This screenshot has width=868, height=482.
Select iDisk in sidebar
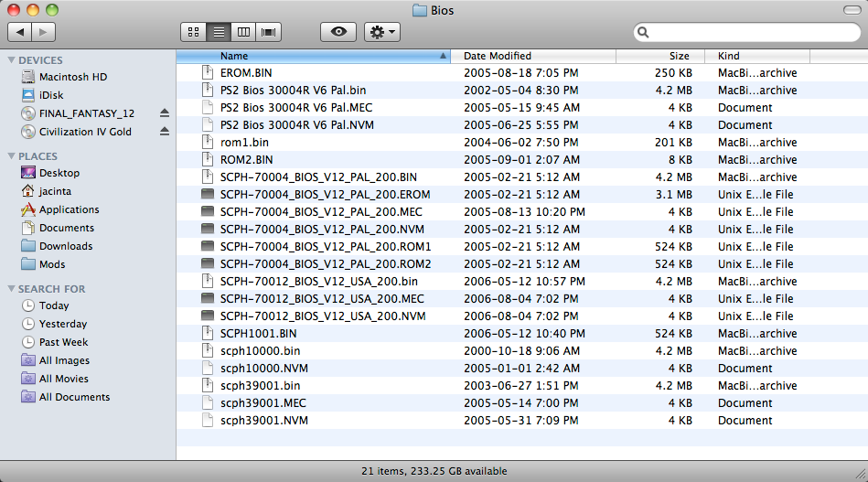pyautogui.click(x=51, y=95)
